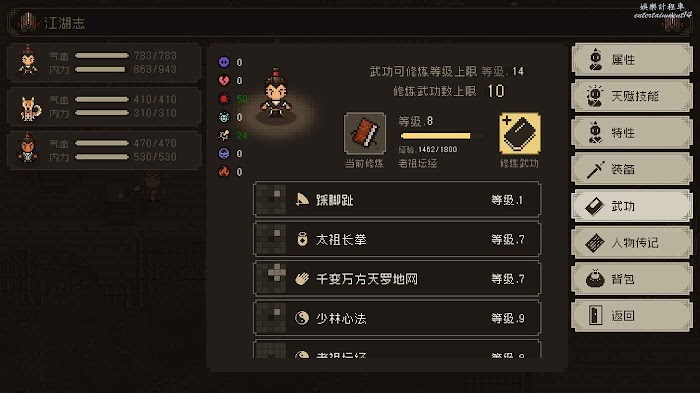700x393 pixels.
Task: Select the 踩脚趾 martial art entry
Action: [x=397, y=200]
